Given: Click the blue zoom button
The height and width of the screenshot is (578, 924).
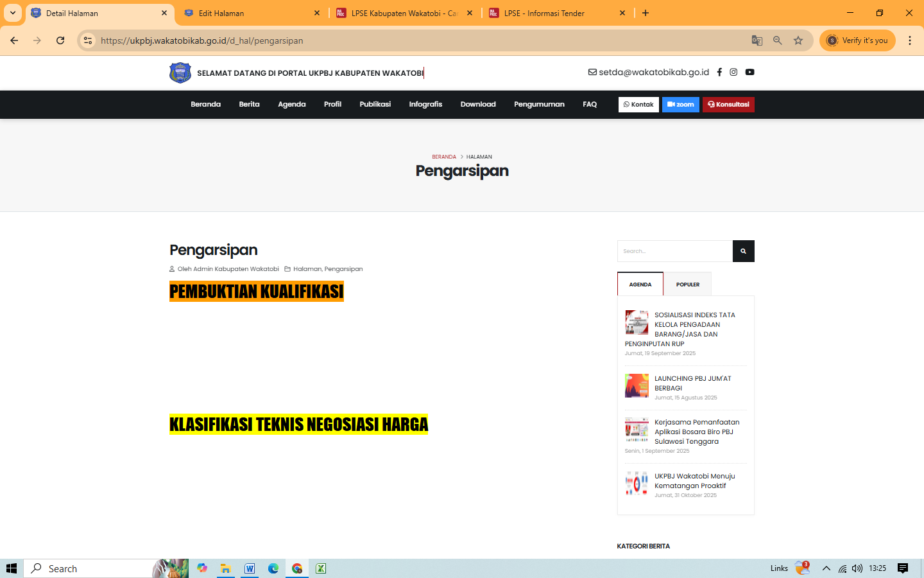Looking at the screenshot, I should (680, 105).
